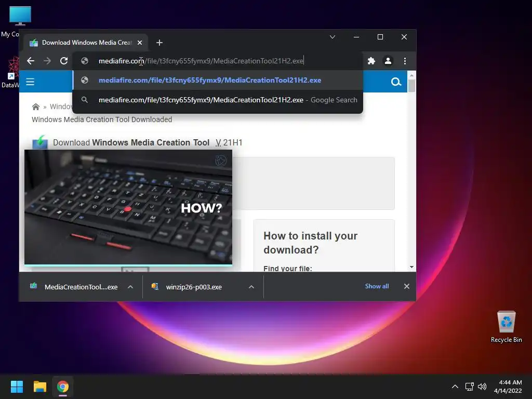Click the Windows Media Creation Tool Downloaded text
This screenshot has width=532, height=399.
tap(102, 119)
